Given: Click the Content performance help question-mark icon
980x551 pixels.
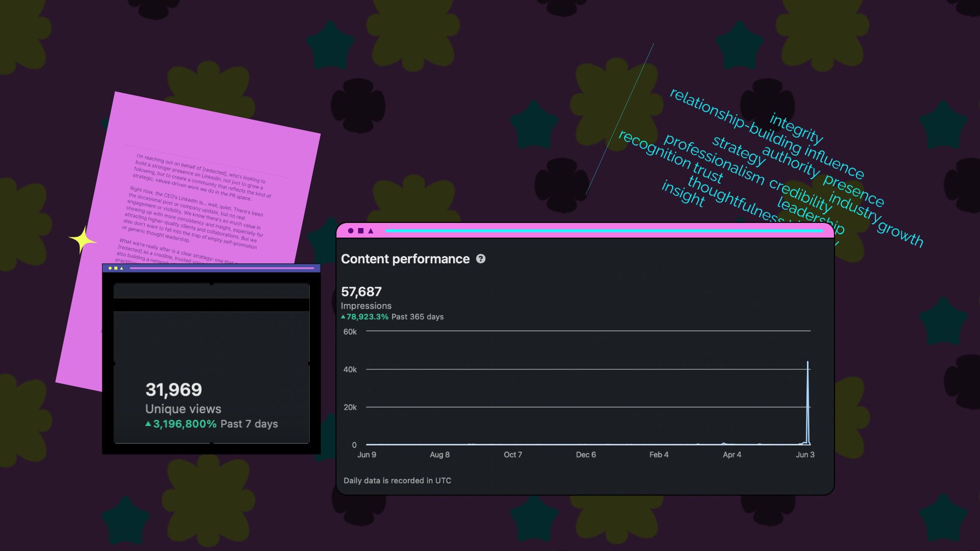Looking at the screenshot, I should (481, 259).
